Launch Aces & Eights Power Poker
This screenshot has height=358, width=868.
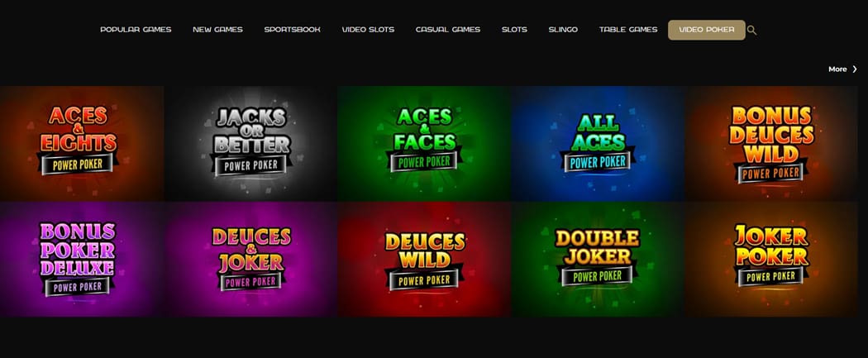coord(82,143)
